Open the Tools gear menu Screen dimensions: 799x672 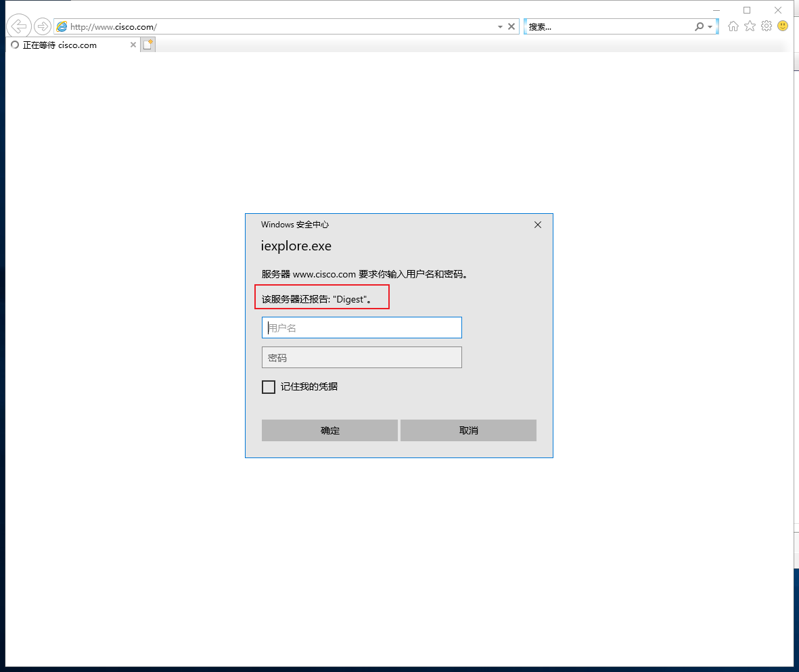767,26
